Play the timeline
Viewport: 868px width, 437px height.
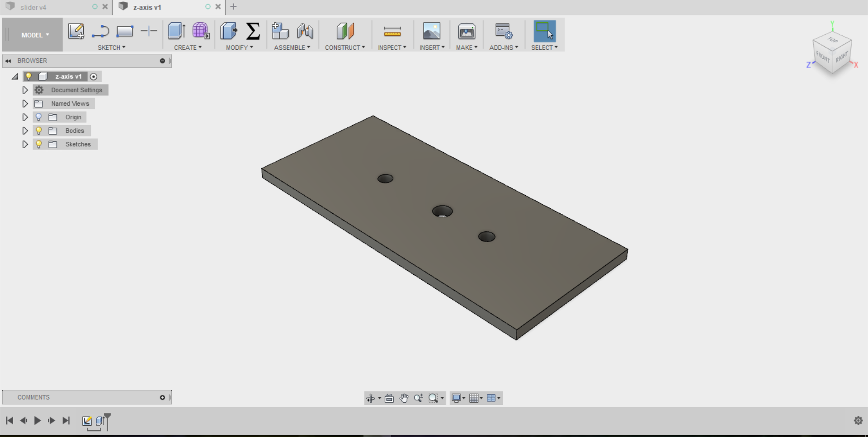pyautogui.click(x=38, y=421)
